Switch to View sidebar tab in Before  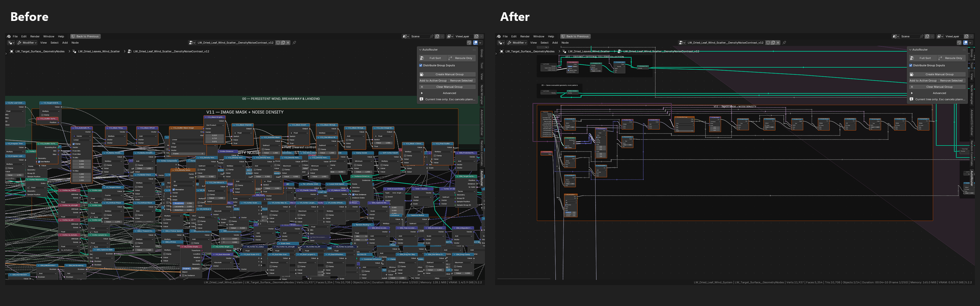tap(481, 76)
